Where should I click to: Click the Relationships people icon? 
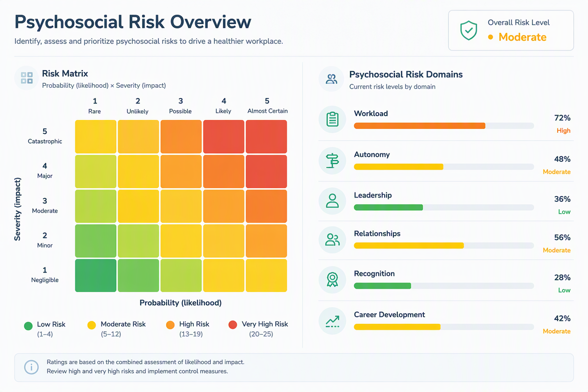pos(332,240)
